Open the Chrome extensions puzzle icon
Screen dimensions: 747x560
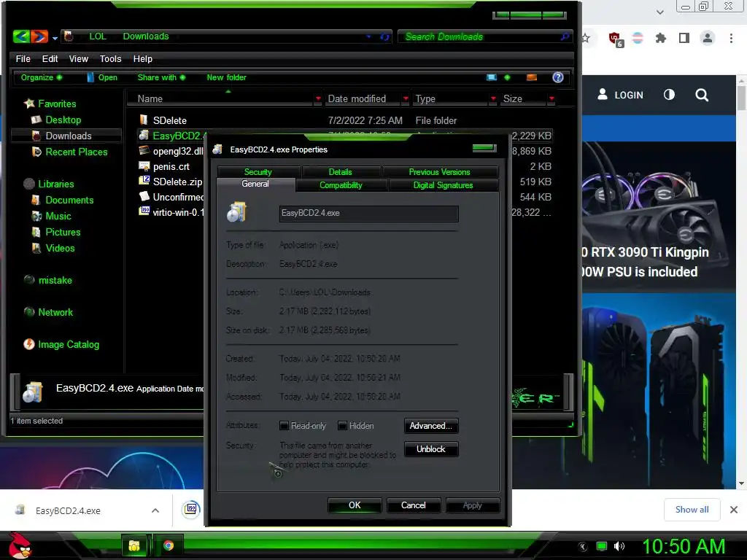pos(660,38)
